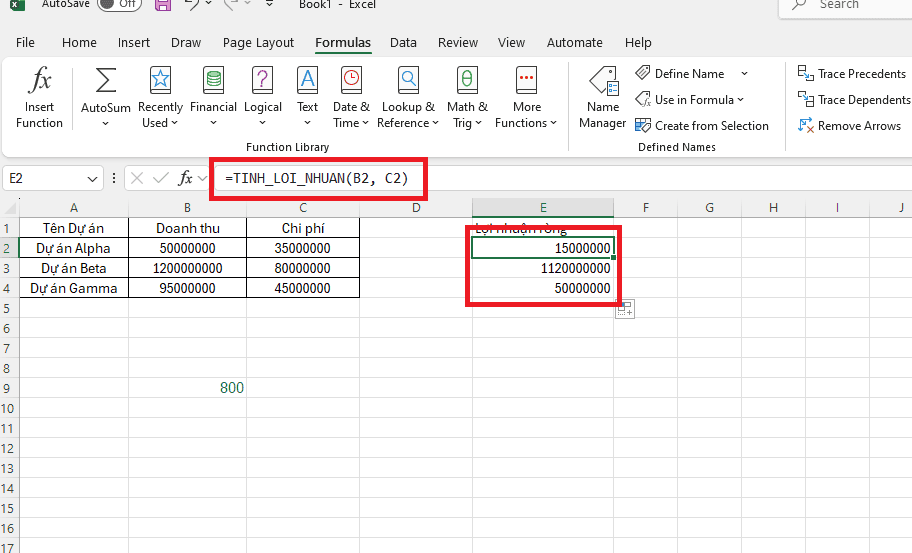The width and height of the screenshot is (912, 553).
Task: Switch to the View tab
Action: pyautogui.click(x=511, y=42)
